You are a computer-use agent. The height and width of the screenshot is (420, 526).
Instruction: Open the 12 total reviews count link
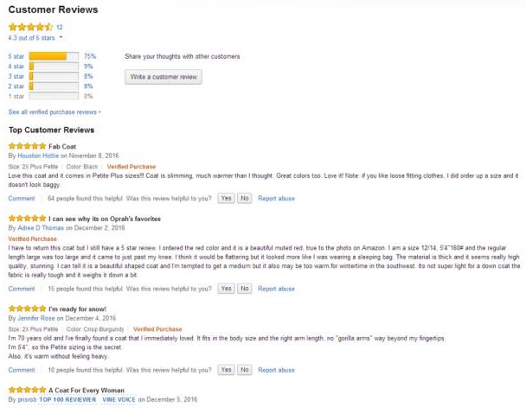(60, 27)
